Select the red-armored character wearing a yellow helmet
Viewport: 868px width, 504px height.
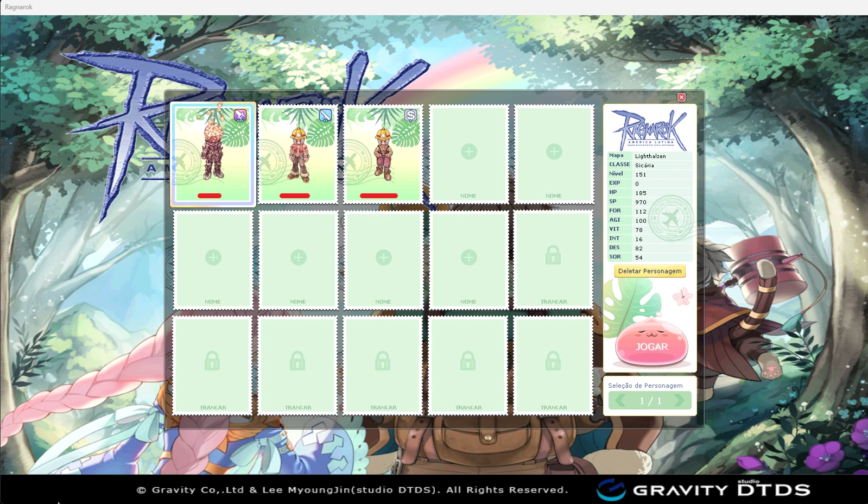pyautogui.click(x=298, y=155)
